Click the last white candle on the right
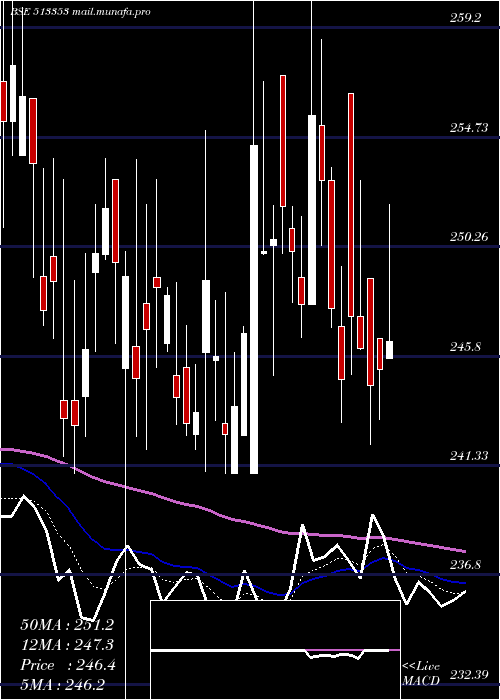 pos(389,350)
